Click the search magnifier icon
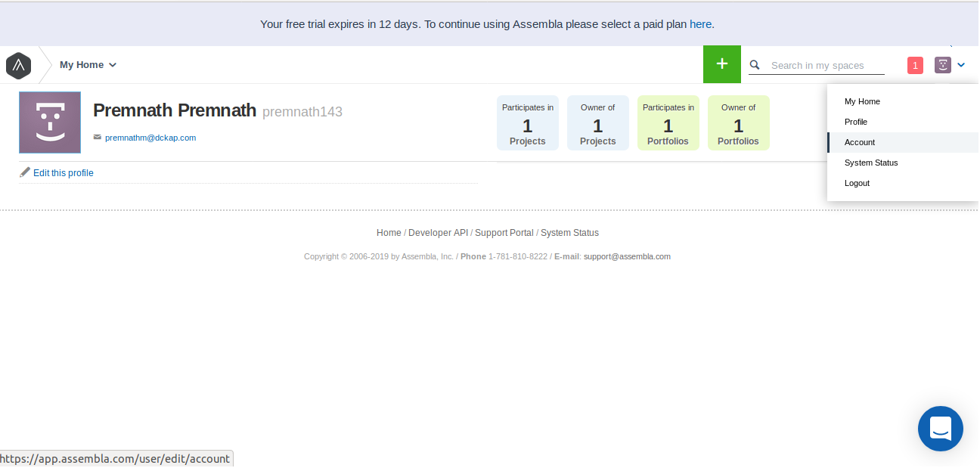Viewport: 980px width, 468px height. coord(755,65)
